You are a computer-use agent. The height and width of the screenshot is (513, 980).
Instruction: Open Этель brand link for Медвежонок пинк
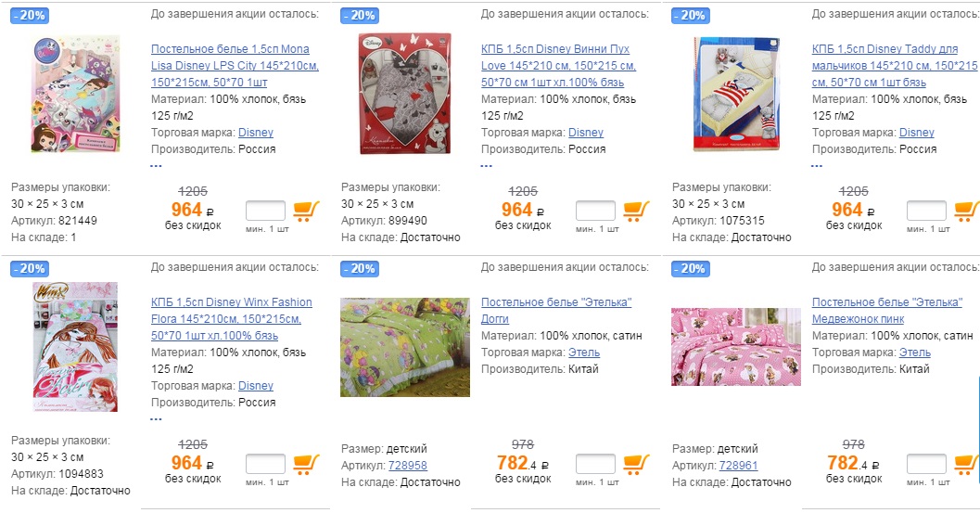pyautogui.click(x=914, y=353)
